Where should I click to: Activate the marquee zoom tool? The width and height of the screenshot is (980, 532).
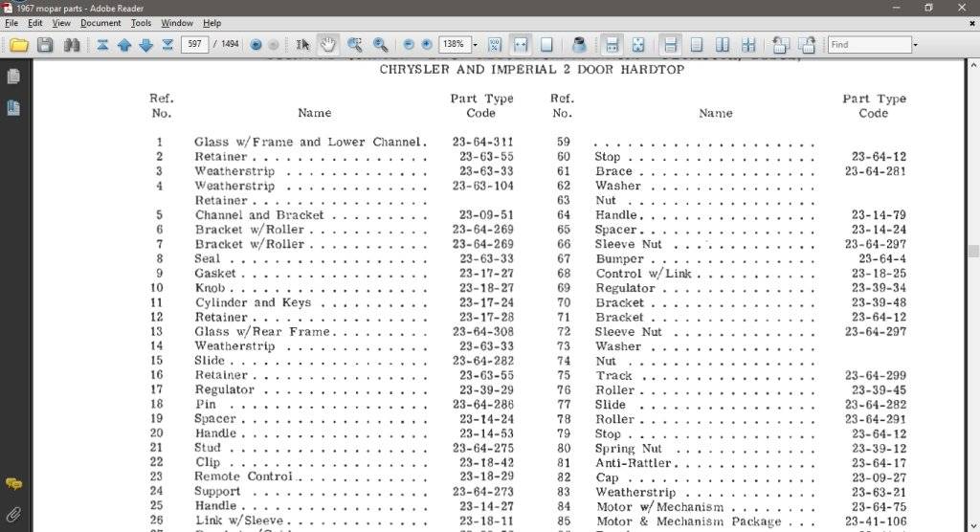point(355,45)
